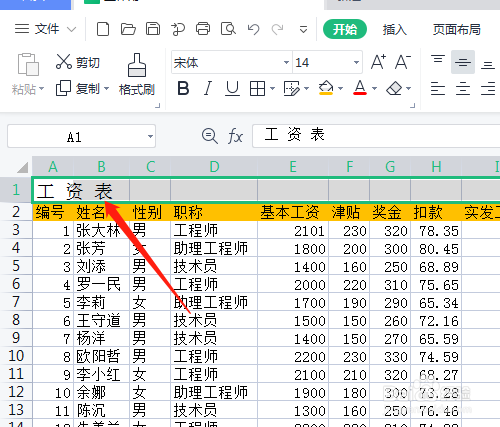
Task: Click the Open folder icon
Action: (x=128, y=29)
